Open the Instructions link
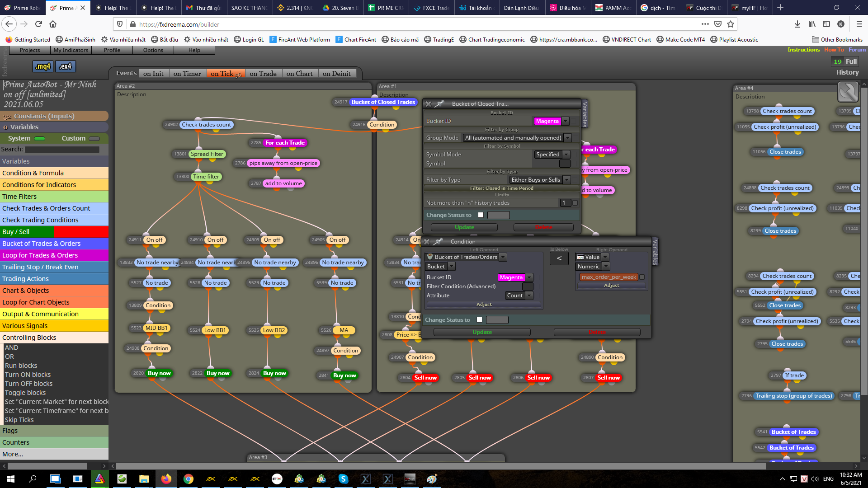 pos(803,50)
